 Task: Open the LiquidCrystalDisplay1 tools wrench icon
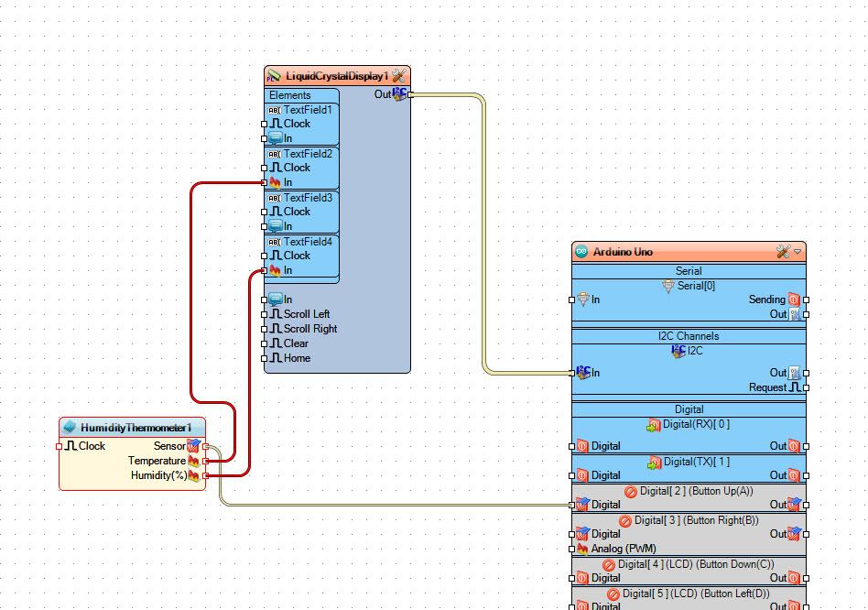point(398,76)
